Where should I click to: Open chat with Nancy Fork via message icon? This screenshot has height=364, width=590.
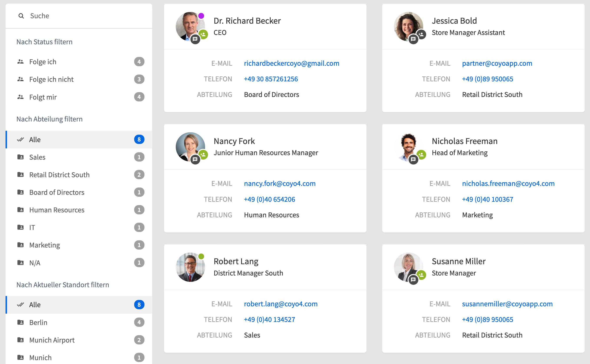[195, 159]
